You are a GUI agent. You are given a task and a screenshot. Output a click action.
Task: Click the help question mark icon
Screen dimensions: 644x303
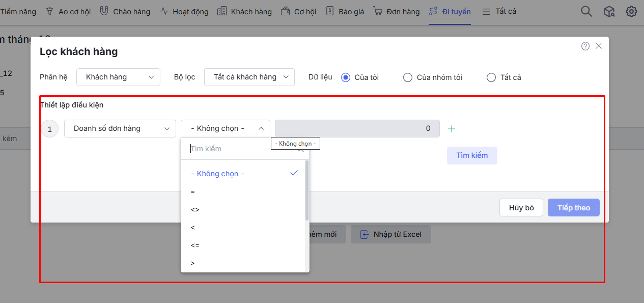[x=585, y=46]
